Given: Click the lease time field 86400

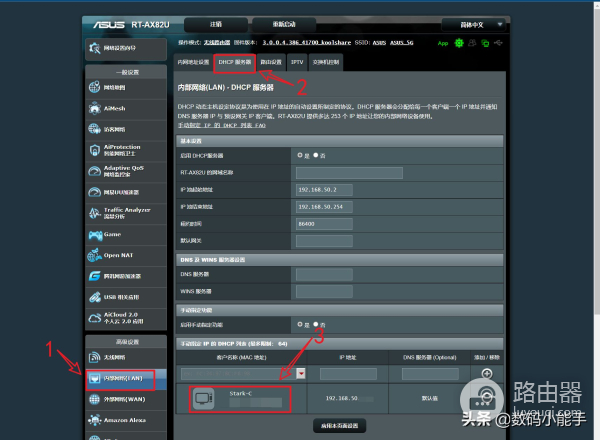Looking at the screenshot, I should tap(324, 224).
